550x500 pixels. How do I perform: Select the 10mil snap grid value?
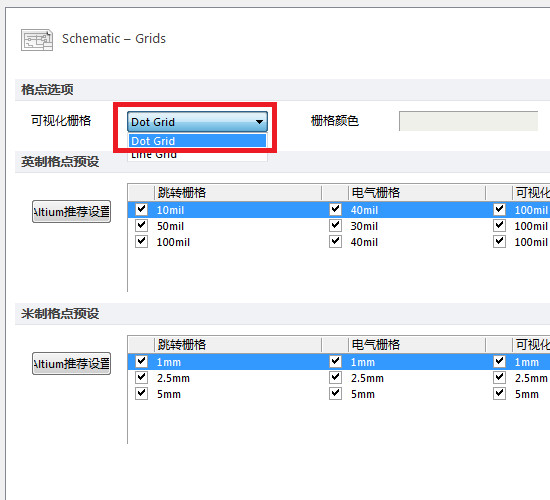pos(170,210)
